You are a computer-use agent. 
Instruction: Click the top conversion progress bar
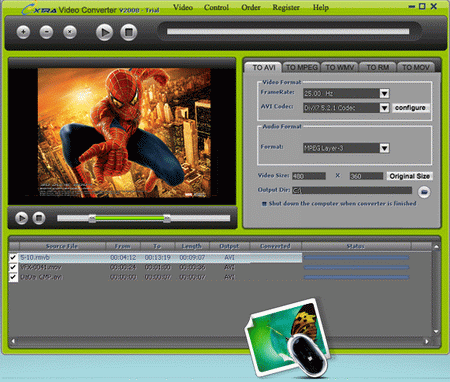coord(288,31)
